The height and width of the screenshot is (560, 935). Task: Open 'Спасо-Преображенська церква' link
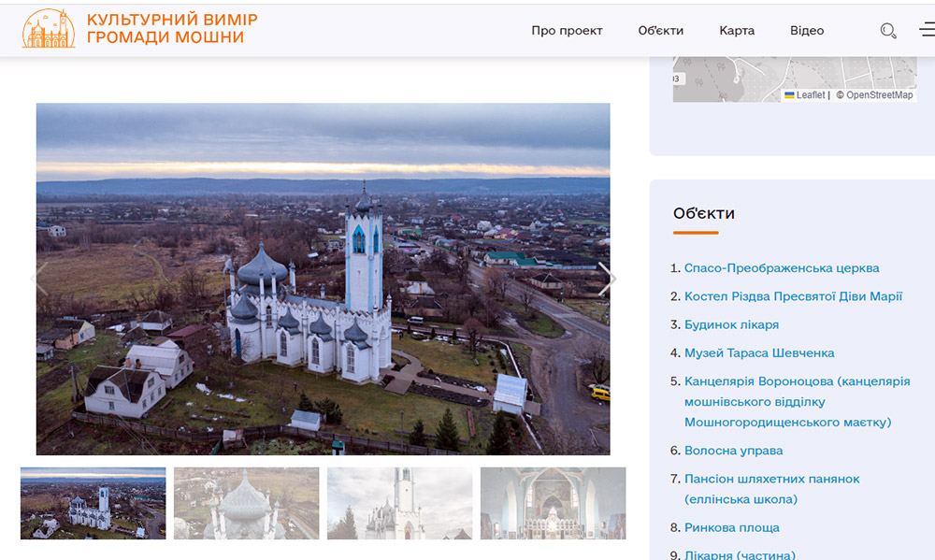(x=782, y=268)
